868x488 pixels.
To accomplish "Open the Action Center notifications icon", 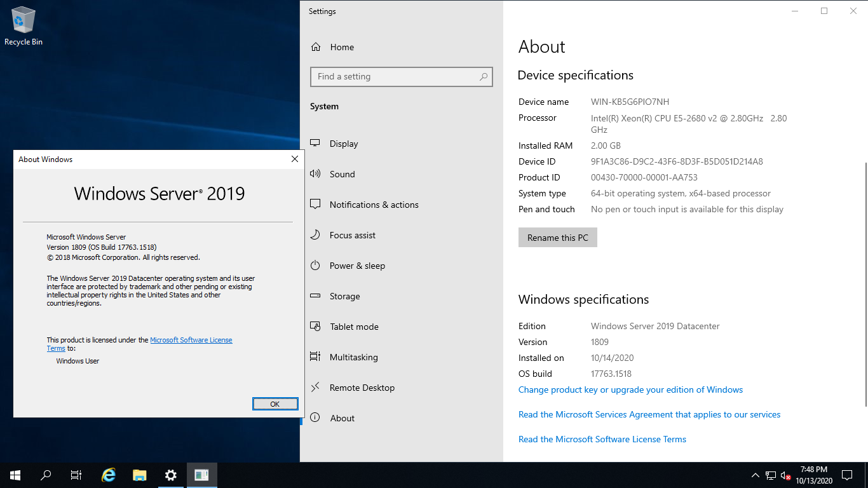I will 847,475.
